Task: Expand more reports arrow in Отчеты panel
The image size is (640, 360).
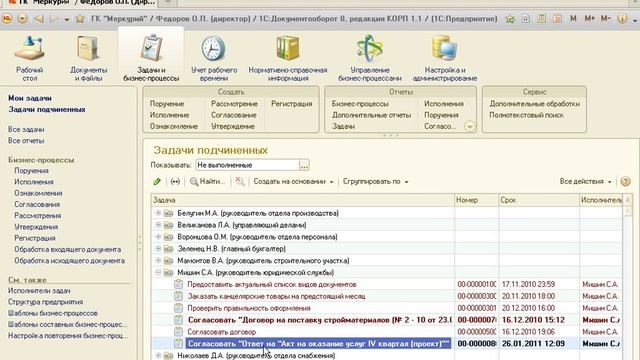Action: click(469, 127)
